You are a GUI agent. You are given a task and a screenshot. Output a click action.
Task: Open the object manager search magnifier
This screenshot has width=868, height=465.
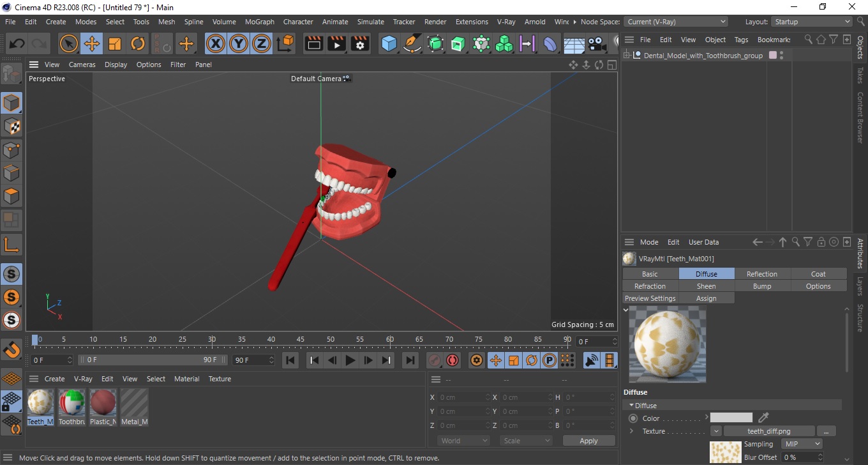tap(809, 40)
